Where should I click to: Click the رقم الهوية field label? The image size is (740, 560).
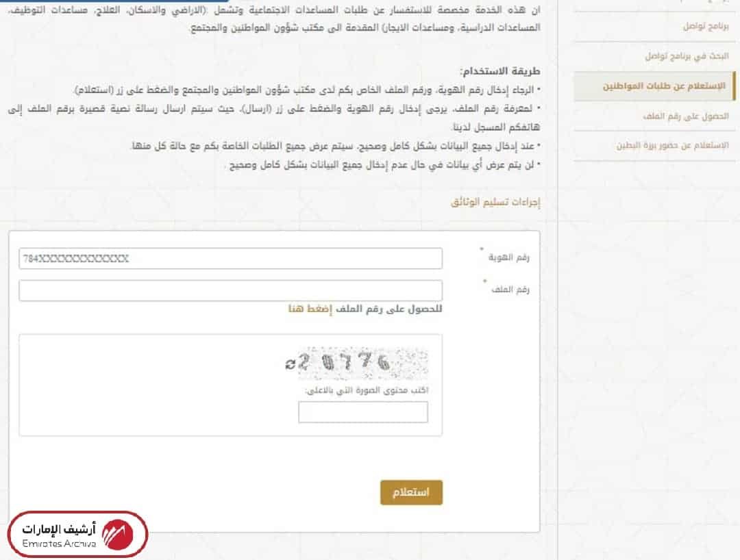[x=508, y=257]
